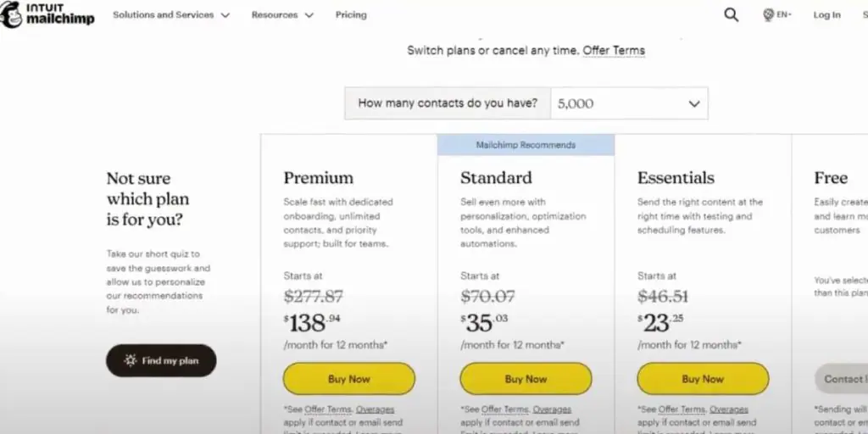The image size is (868, 434).
Task: Click the Mailchimp Freddie logo icon
Action: [x=11, y=15]
